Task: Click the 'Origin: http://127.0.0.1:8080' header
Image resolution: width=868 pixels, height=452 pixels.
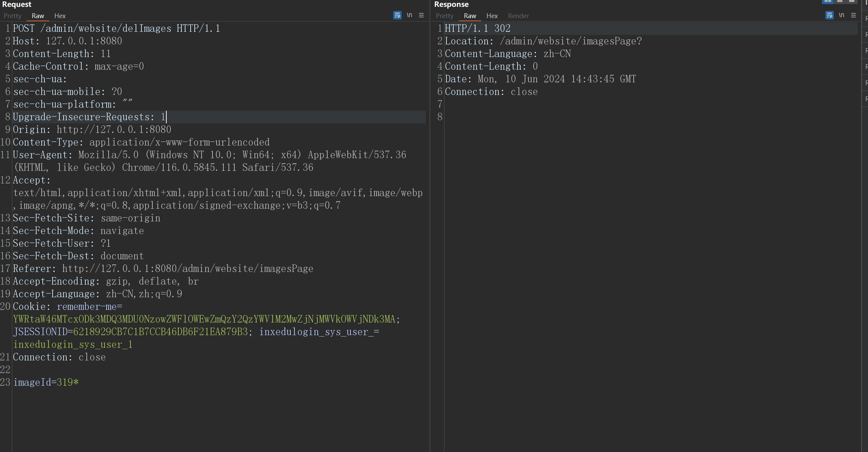Action: click(92, 129)
